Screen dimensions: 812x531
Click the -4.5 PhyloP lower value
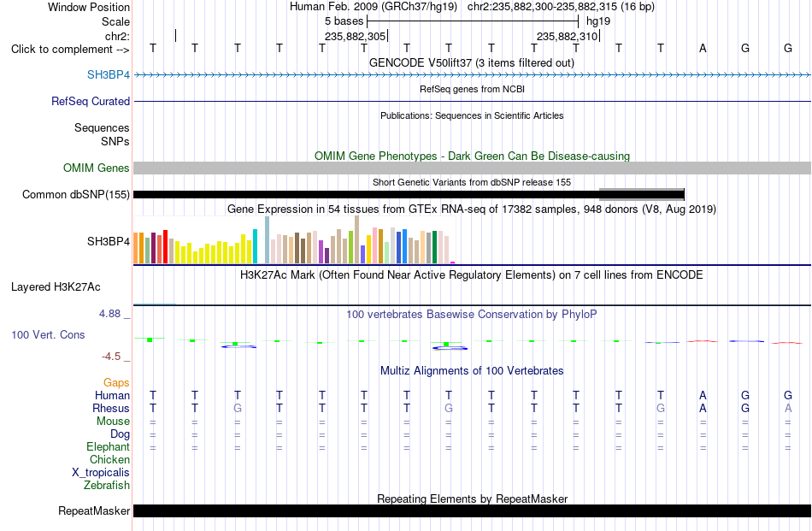(111, 357)
